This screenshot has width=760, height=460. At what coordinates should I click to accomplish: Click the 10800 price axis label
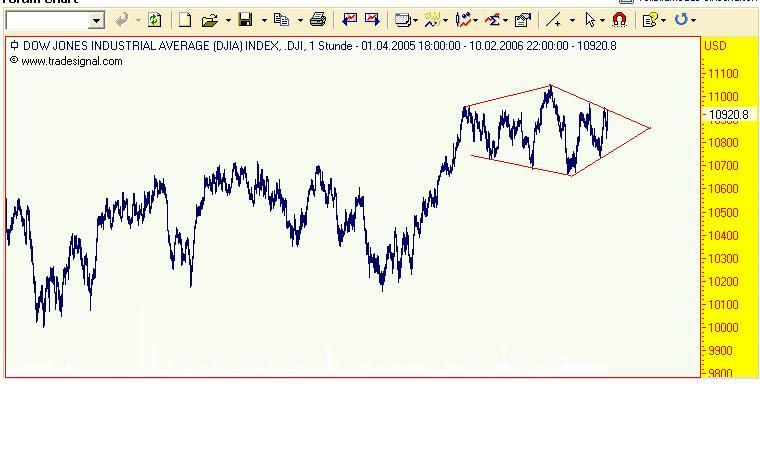[723, 143]
